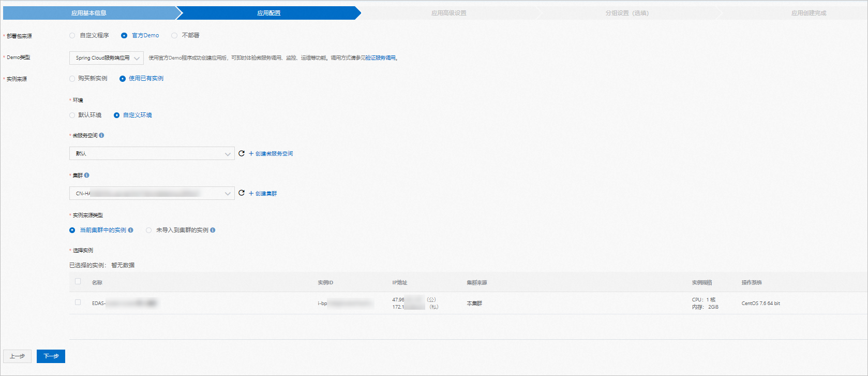This screenshot has width=868, height=376.
Task: Click the i-bp instance ID link
Action: [345, 303]
